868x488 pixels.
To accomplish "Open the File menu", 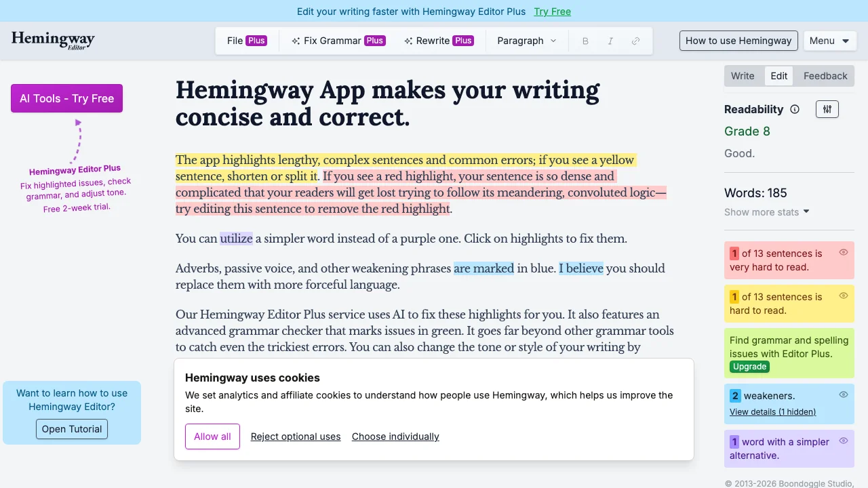I will point(247,41).
